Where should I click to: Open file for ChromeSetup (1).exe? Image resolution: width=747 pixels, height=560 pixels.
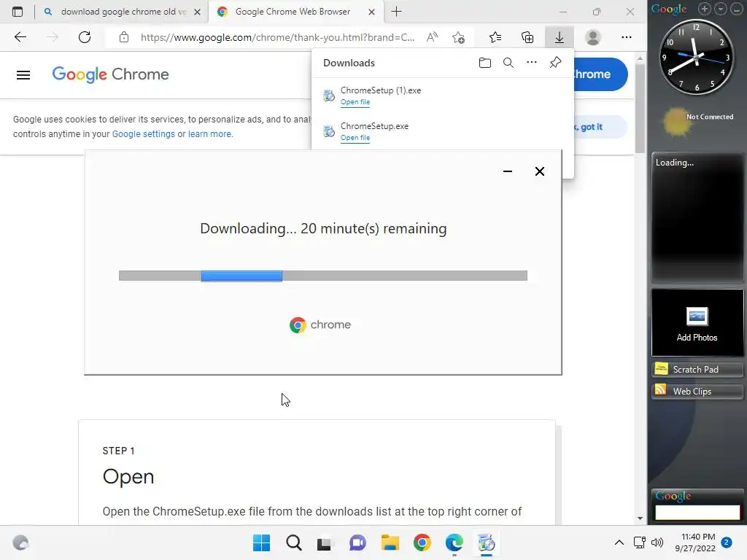(x=355, y=102)
